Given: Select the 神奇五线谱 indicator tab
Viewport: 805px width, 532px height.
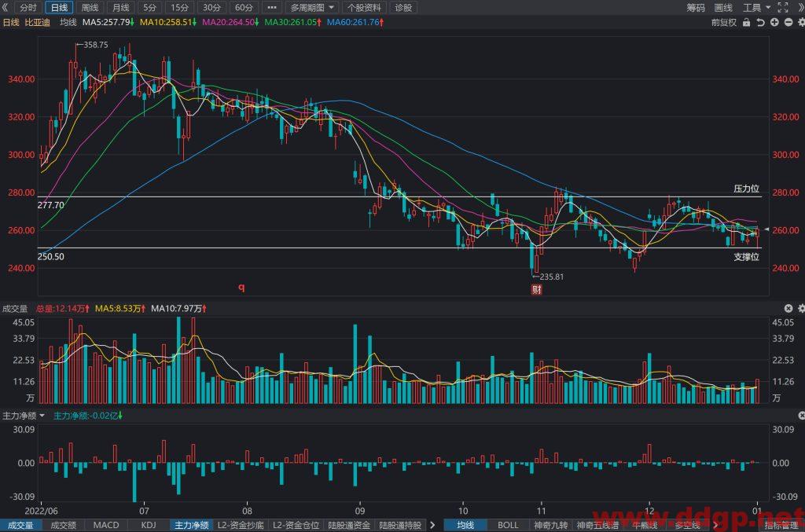Looking at the screenshot, I should (x=597, y=526).
